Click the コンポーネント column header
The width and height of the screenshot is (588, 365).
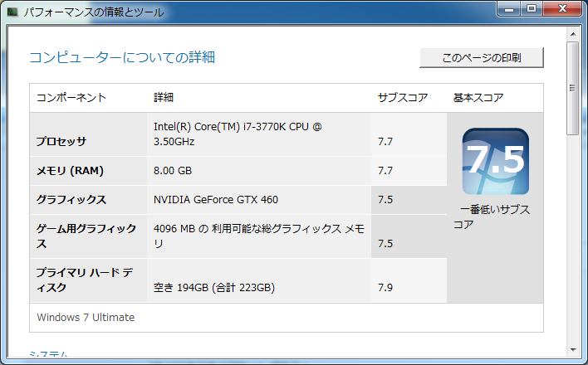click(x=71, y=98)
